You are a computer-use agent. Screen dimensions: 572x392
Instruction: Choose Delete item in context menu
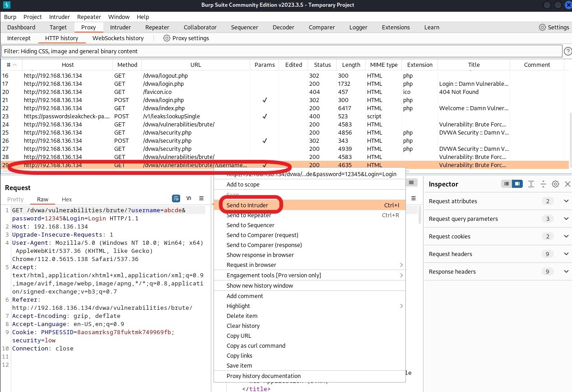(x=310, y=316)
